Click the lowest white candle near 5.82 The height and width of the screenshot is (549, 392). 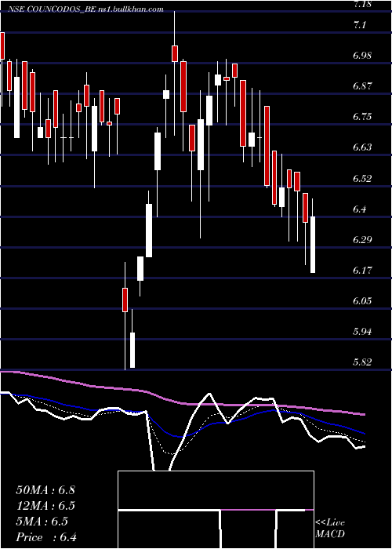(x=132, y=350)
